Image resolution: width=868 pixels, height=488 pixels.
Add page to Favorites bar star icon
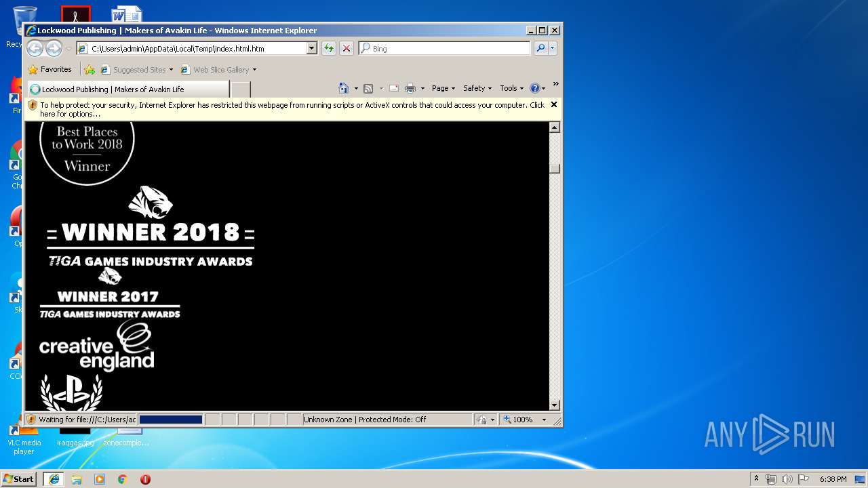coord(90,69)
